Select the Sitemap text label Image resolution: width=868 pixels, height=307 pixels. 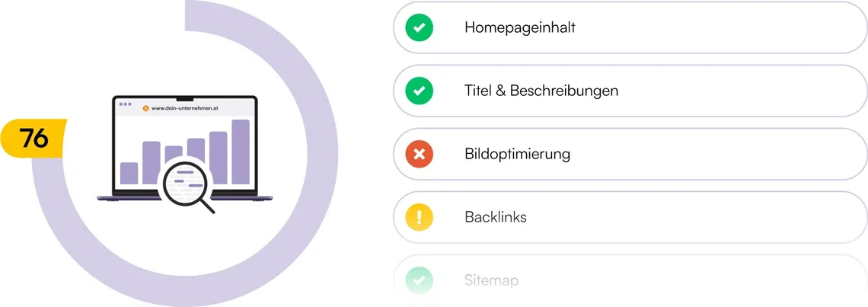491,281
